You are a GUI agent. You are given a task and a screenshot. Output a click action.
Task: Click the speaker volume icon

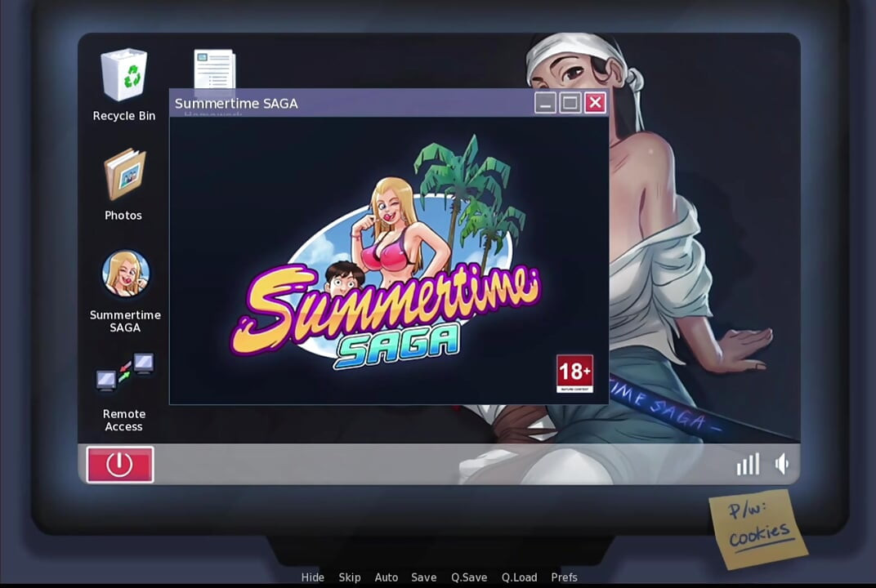click(x=781, y=464)
